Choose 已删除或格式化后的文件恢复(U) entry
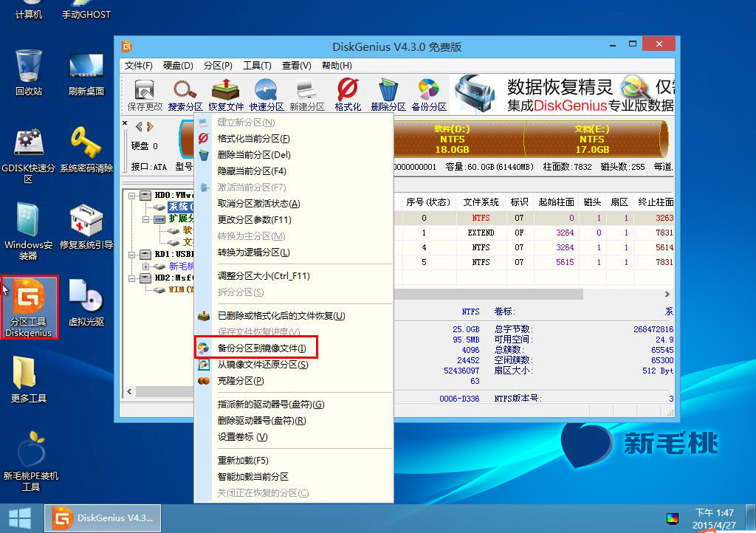756x533 pixels. 294,316
